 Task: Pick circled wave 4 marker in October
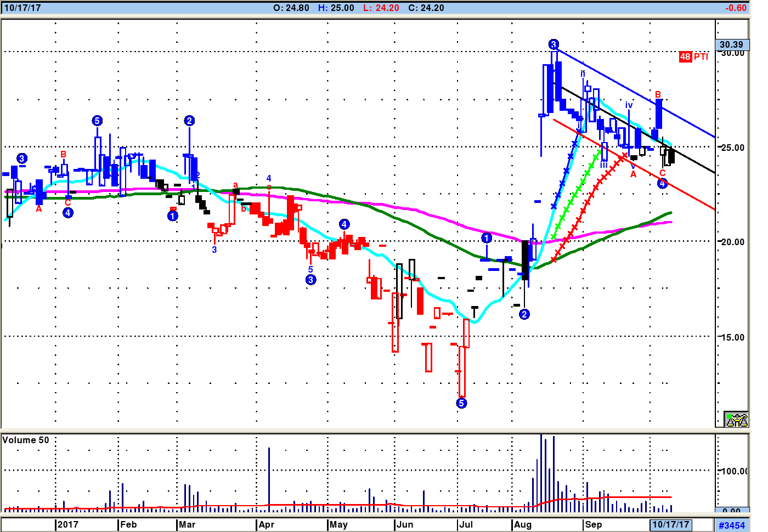pos(663,184)
